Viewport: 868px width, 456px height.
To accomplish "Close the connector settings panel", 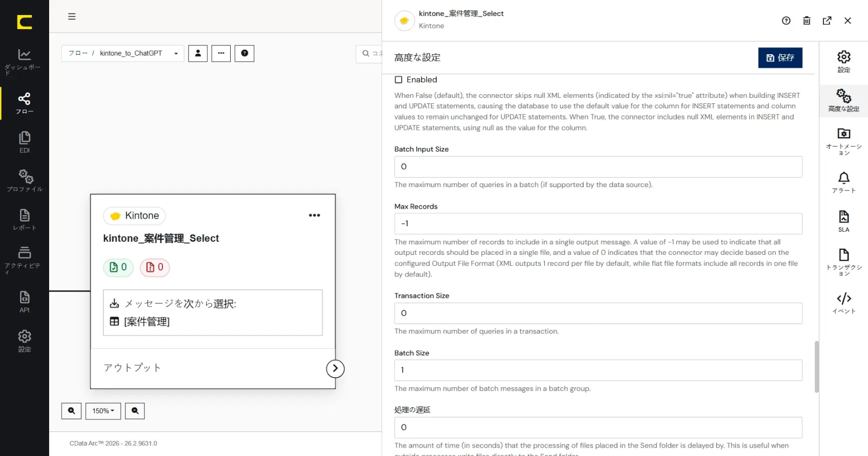I will pyautogui.click(x=848, y=21).
